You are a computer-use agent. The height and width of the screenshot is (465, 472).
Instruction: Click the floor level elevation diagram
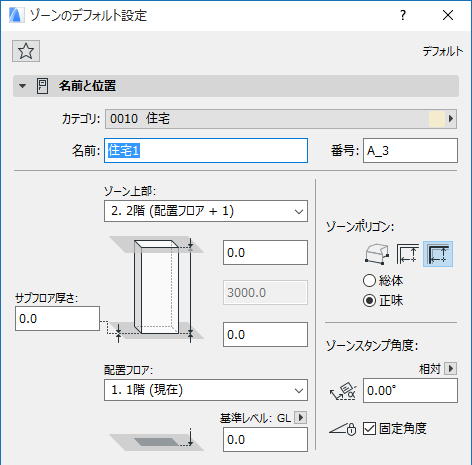point(157,440)
